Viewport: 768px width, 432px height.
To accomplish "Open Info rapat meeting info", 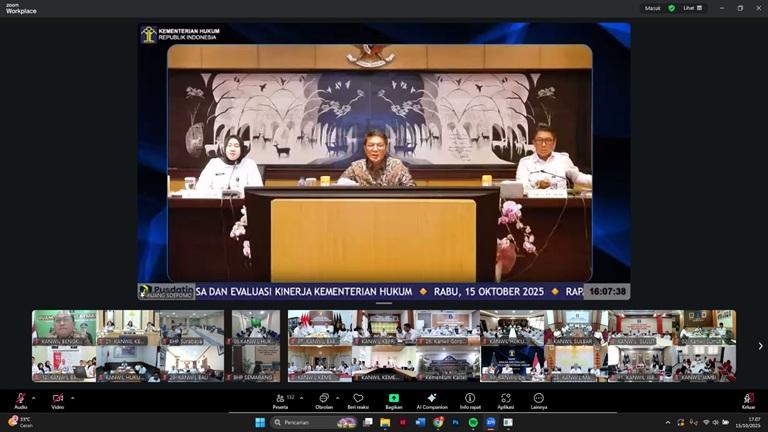I will click(470, 401).
